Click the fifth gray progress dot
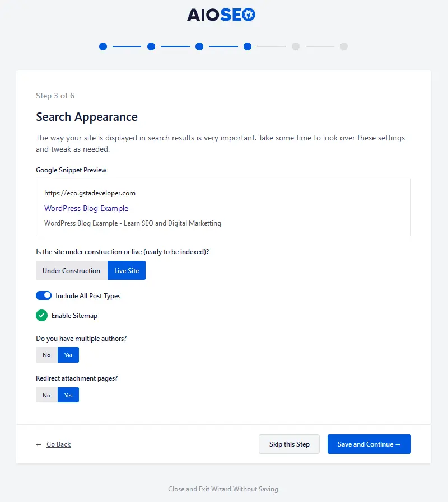 tap(296, 46)
